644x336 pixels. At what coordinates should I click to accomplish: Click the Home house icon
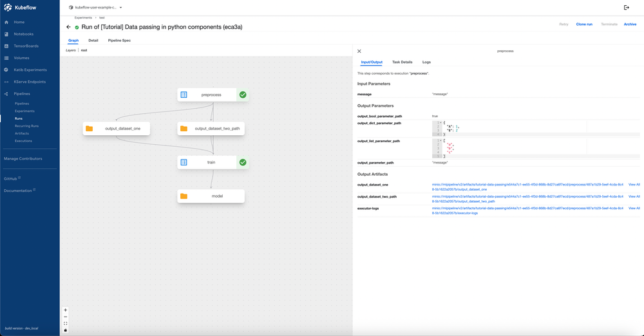pyautogui.click(x=6, y=22)
